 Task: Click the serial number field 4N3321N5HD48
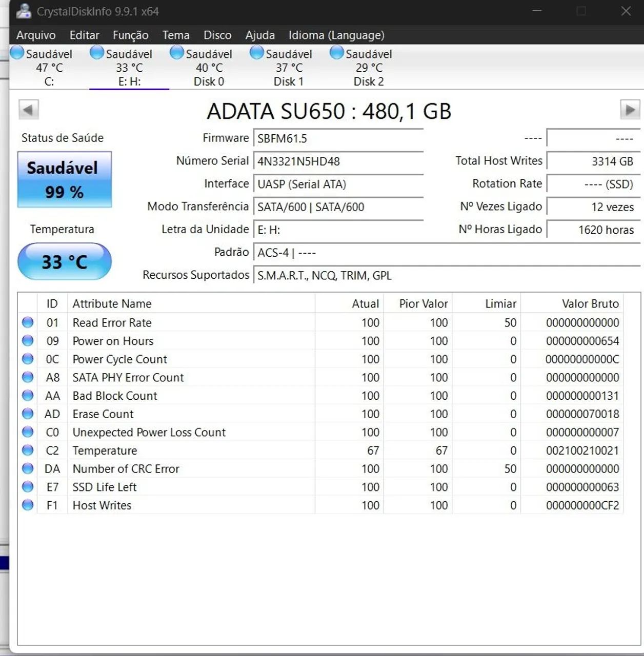coord(338,161)
